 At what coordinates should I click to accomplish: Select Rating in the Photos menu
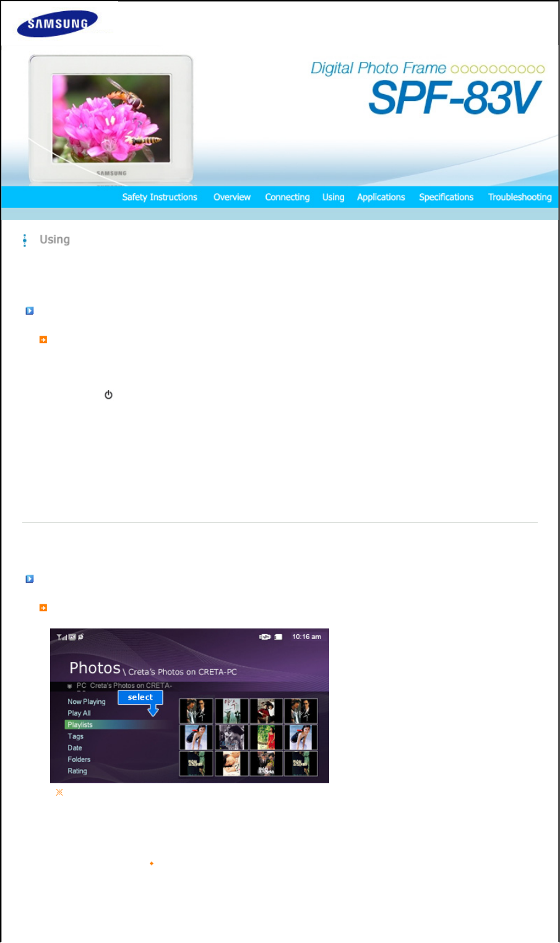77,771
